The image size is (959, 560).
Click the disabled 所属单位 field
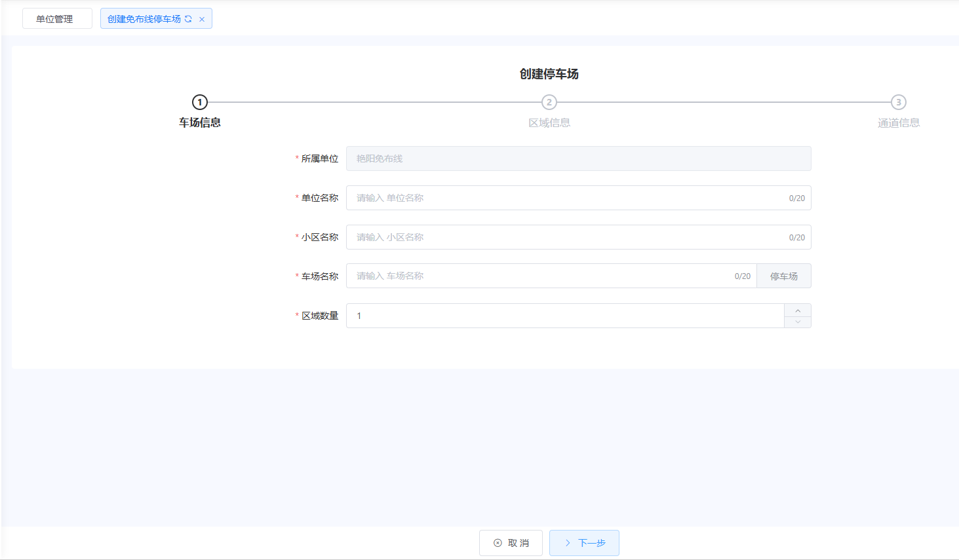pyautogui.click(x=579, y=159)
